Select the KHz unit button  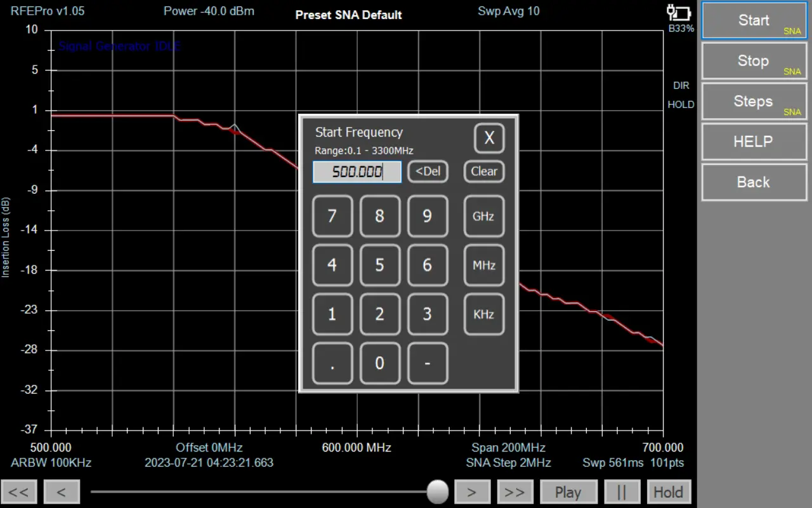pyautogui.click(x=483, y=314)
